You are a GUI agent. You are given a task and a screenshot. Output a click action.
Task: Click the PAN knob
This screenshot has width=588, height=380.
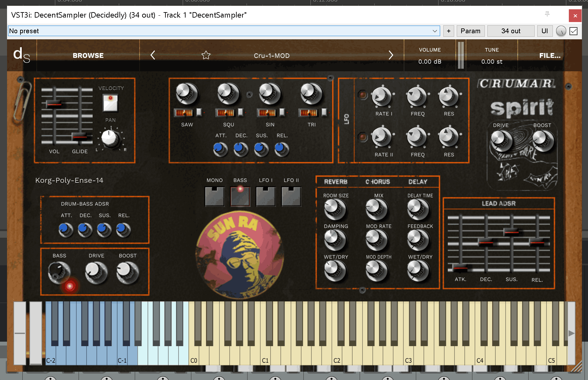click(x=110, y=138)
